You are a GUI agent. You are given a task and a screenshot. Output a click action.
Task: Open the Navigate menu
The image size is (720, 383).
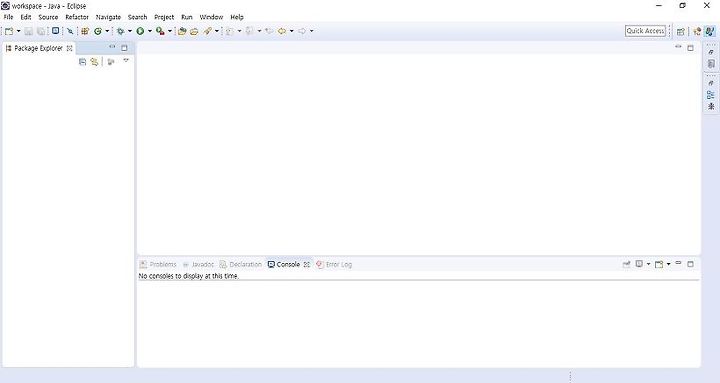tap(108, 17)
